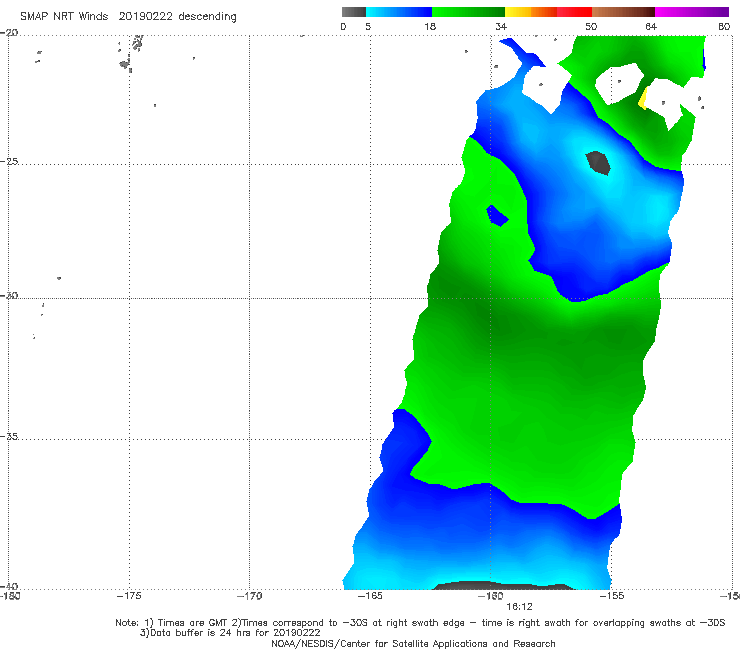This screenshot has height=650, width=740.
Task: Select the brown segment of the color bar
Action: point(623,12)
